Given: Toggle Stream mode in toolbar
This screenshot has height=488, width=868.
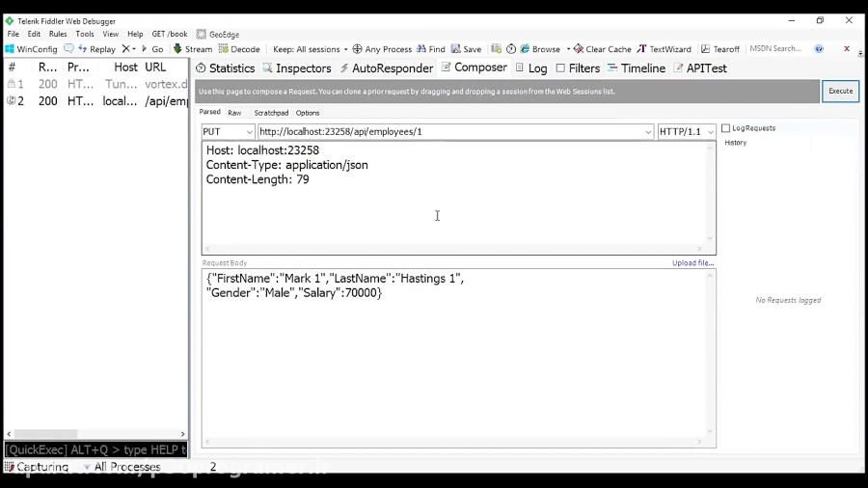Looking at the screenshot, I should [x=193, y=48].
